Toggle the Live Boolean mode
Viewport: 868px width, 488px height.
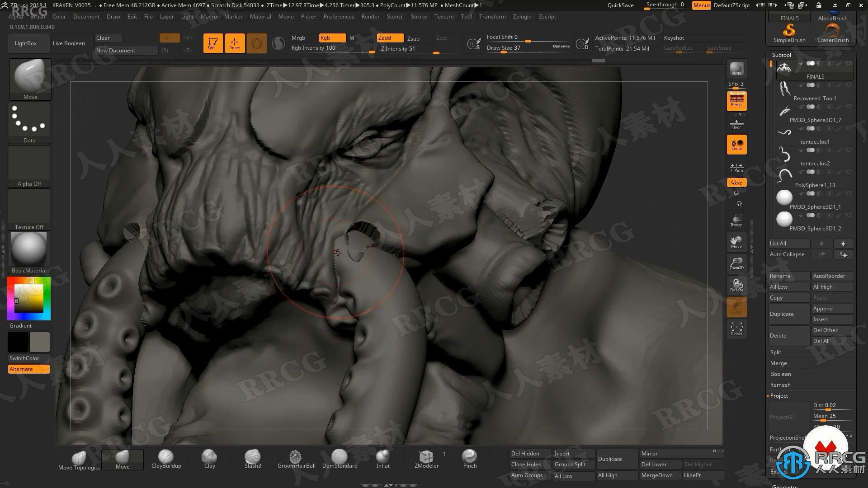68,42
